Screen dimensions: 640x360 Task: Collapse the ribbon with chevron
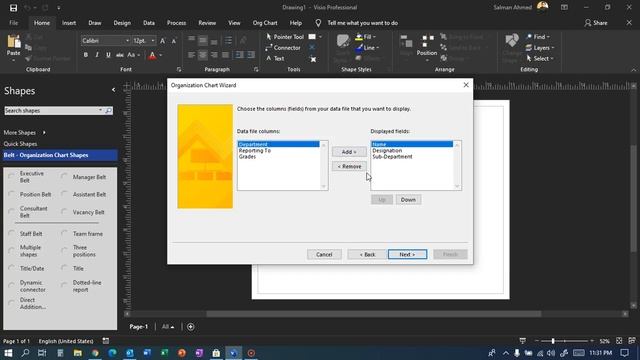point(633,70)
